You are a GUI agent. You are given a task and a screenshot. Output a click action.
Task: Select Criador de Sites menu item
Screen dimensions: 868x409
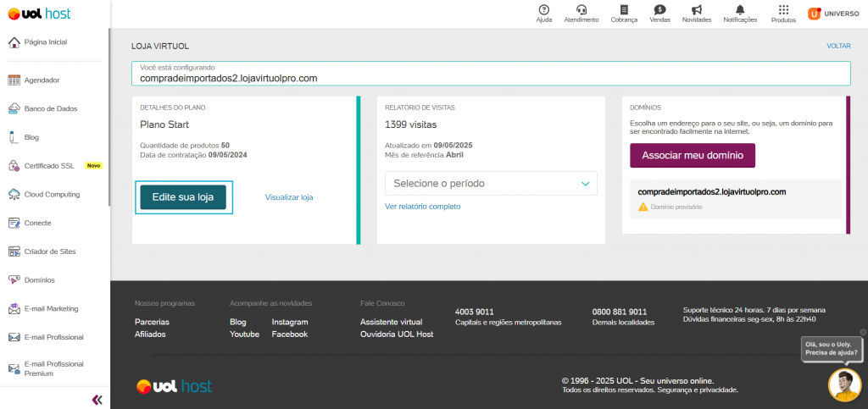point(50,251)
